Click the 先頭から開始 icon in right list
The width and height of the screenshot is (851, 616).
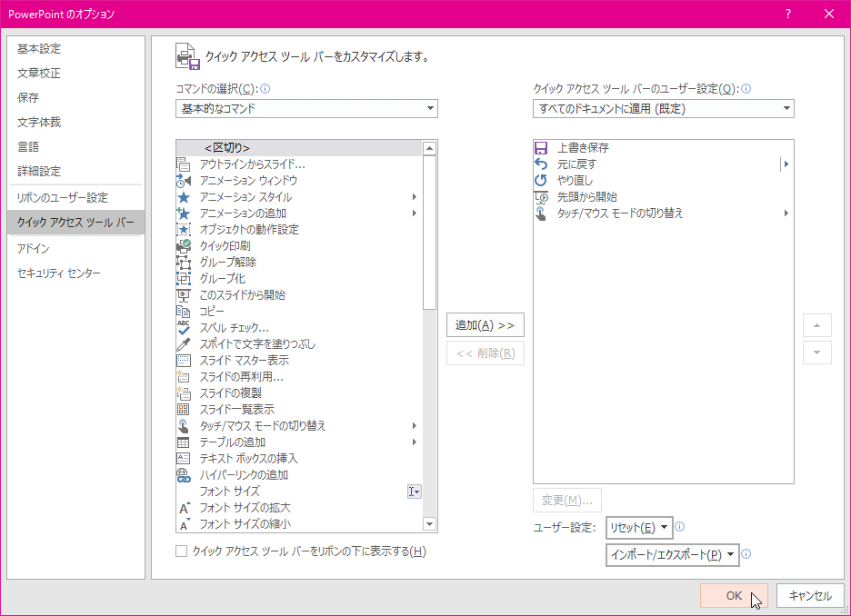click(541, 197)
